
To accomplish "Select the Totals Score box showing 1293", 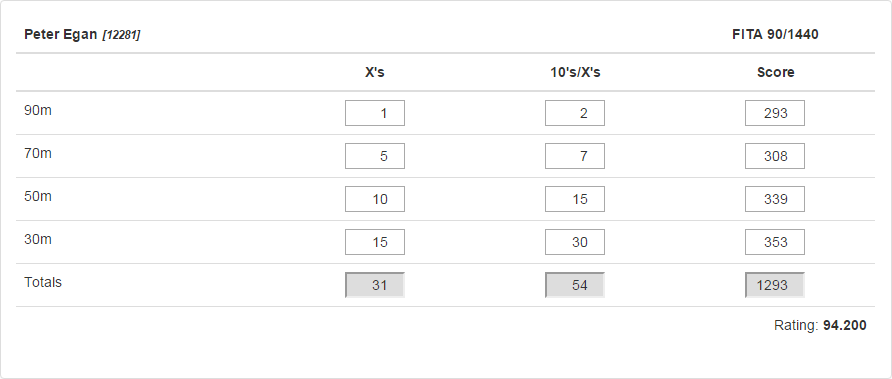I will coord(775,285).
